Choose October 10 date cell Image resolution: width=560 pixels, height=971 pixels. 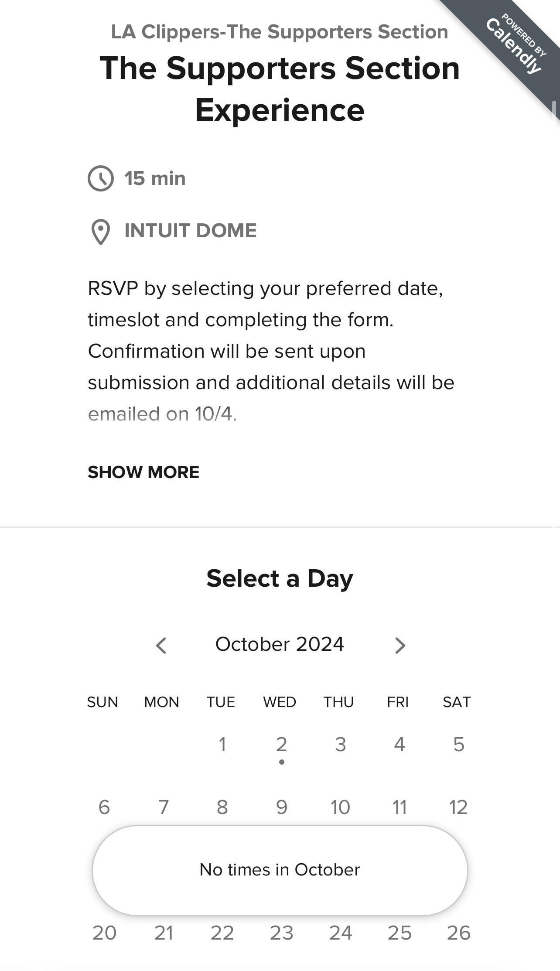click(x=341, y=807)
